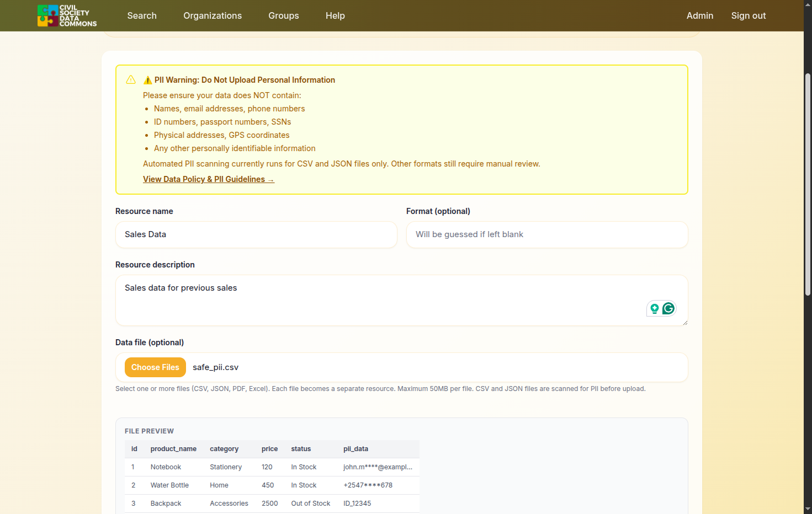Screen dimensions: 812x514
Task: Click the Resource description label
Action: (x=155, y=265)
